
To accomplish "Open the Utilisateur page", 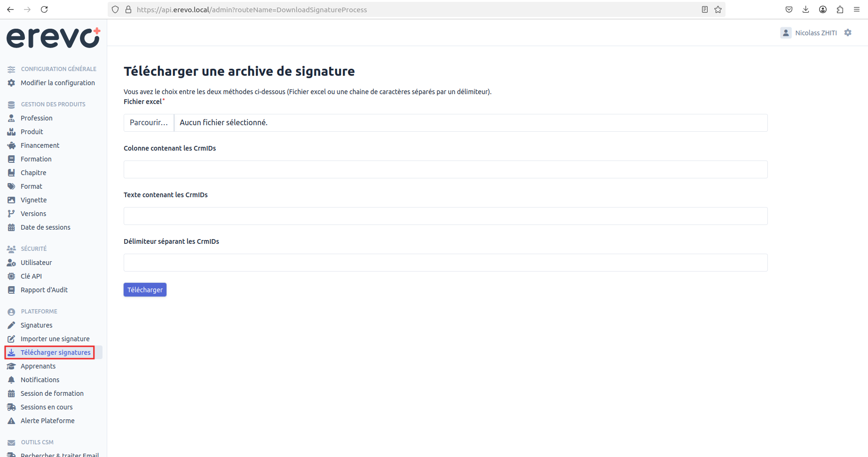I will click(x=36, y=263).
